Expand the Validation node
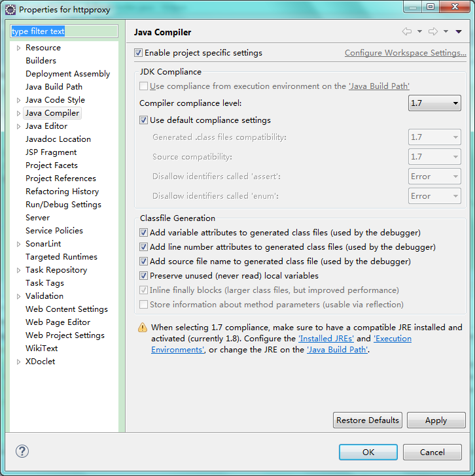This screenshot has width=475, height=476. (18, 296)
